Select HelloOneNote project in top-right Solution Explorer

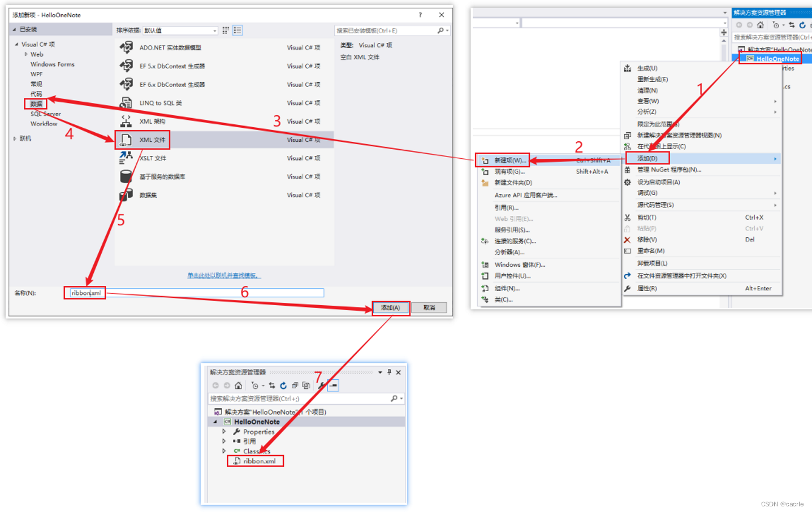click(x=778, y=59)
